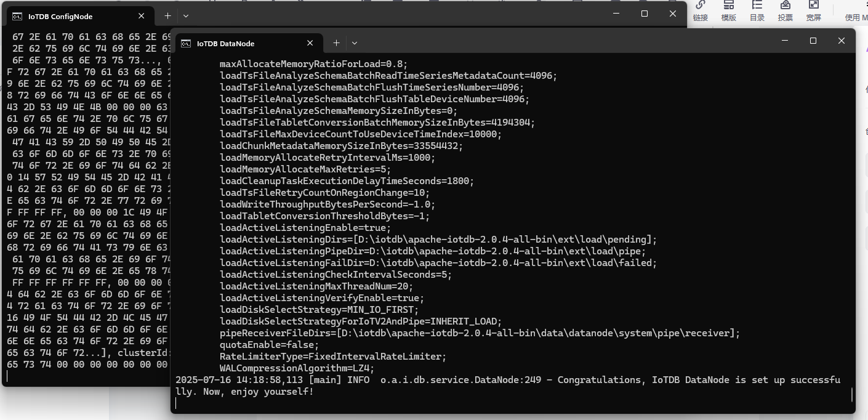Click the loadActiveListeningPipeDir path line
This screenshot has height=420, width=868.
[433, 251]
